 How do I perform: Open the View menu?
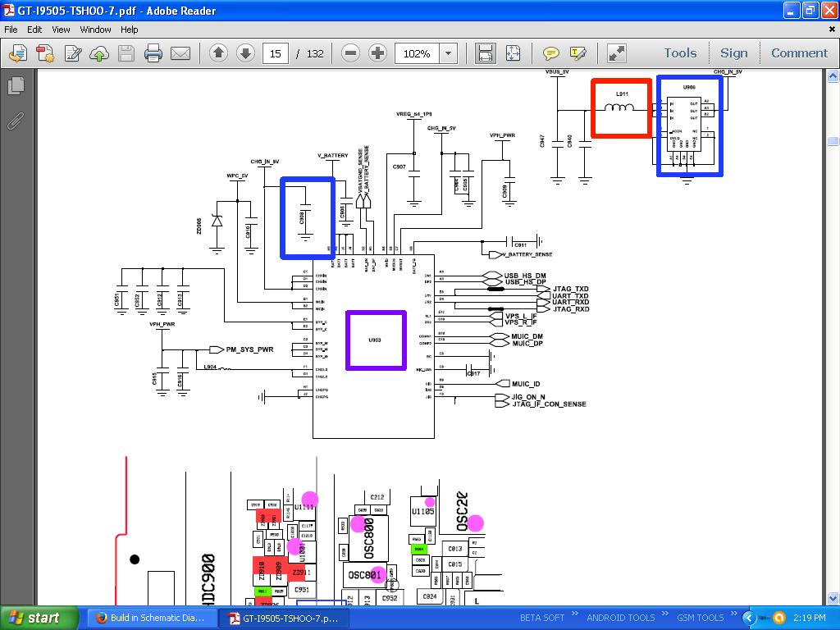click(x=61, y=30)
